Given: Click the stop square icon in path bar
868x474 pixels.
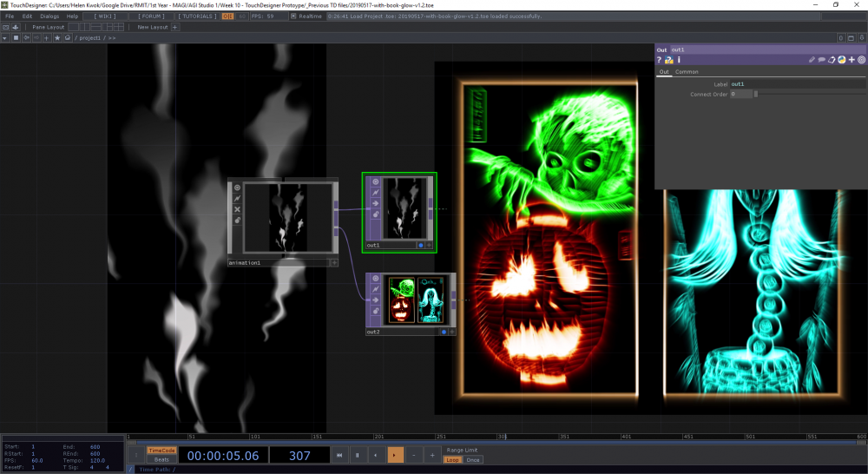Looking at the screenshot, I should point(16,37).
